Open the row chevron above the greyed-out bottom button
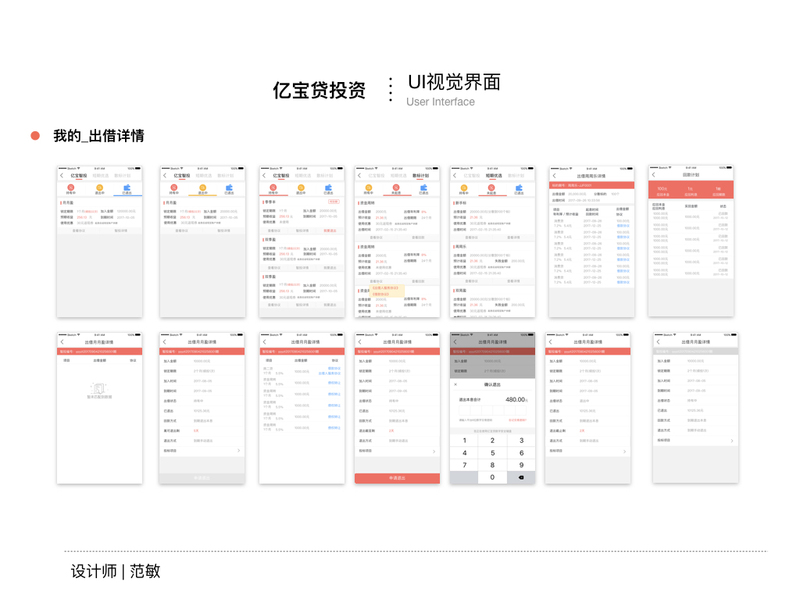Image resolution: width=800 pixels, height=600 pixels. [239, 451]
